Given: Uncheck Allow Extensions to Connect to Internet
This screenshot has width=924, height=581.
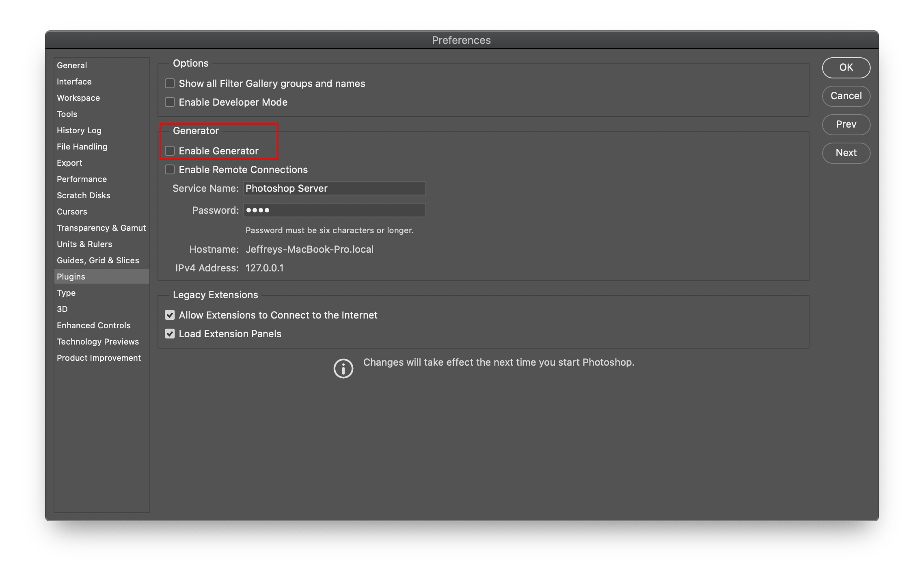Looking at the screenshot, I should 170,315.
